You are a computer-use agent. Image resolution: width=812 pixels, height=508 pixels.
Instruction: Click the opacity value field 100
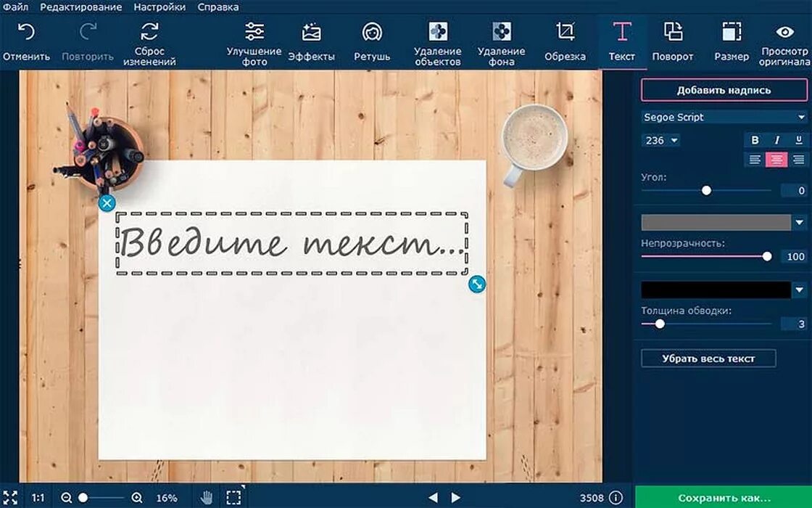click(795, 257)
